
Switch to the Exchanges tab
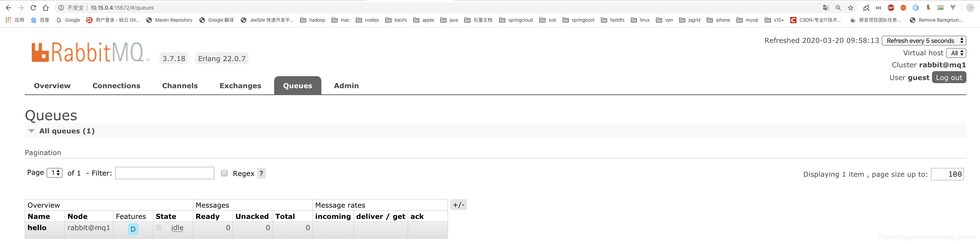click(x=240, y=86)
